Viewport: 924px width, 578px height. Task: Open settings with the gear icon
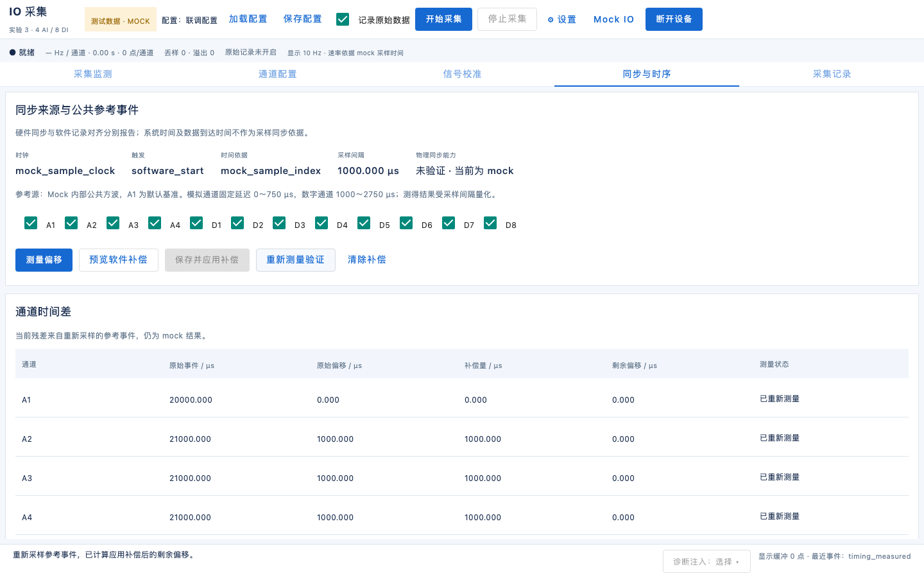(561, 19)
